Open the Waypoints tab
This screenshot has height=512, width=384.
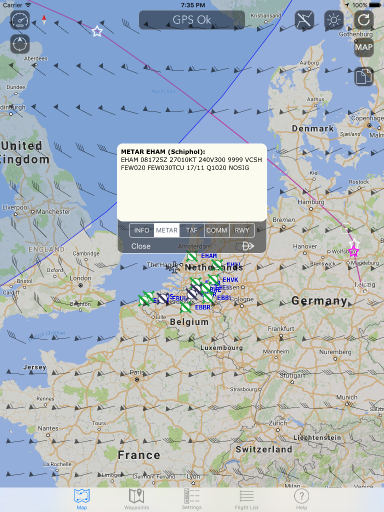pos(136,499)
